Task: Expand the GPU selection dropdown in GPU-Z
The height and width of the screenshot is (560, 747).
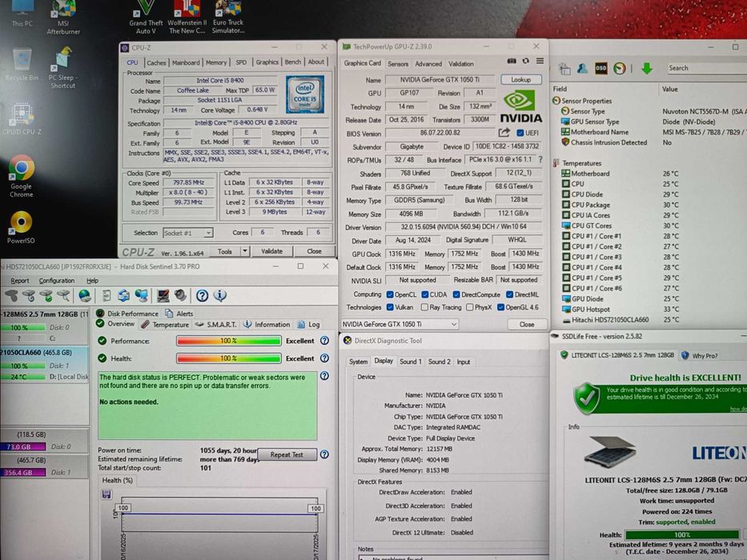Action: [x=453, y=324]
